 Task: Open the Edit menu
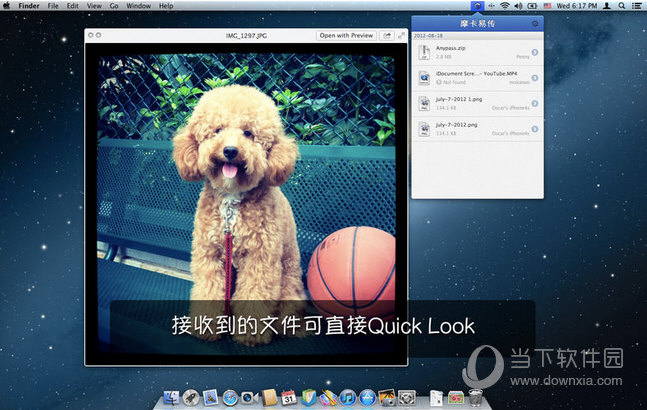coord(73,6)
